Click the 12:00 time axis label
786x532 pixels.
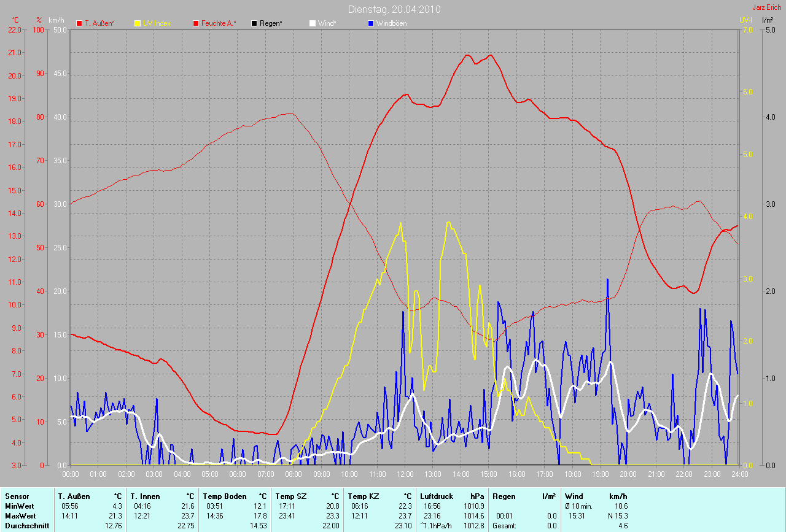coord(405,474)
